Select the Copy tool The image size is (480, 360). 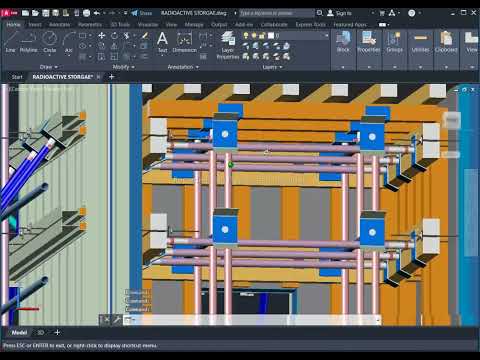point(102,46)
